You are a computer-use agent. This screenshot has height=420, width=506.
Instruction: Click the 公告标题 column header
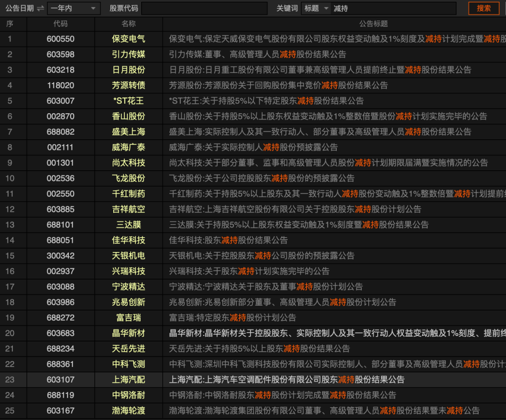pos(374,24)
